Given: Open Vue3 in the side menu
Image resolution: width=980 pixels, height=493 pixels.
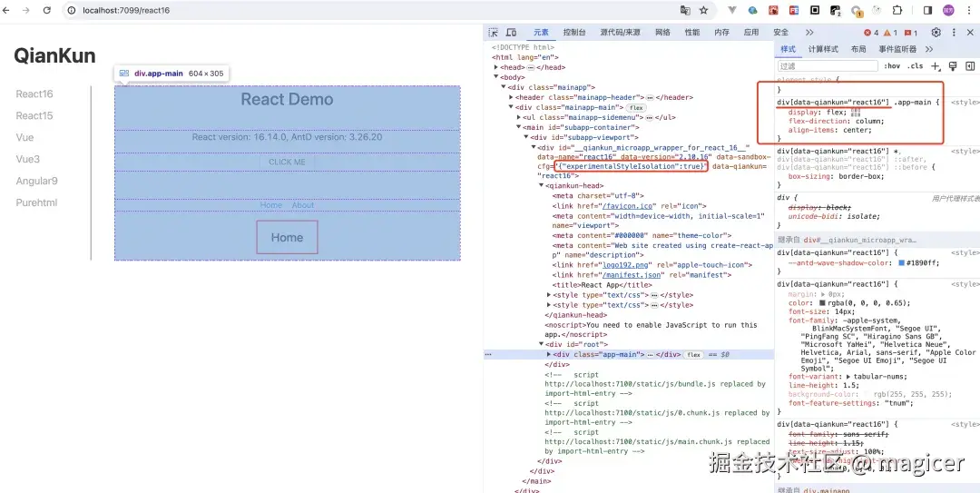Looking at the screenshot, I should point(27,159).
